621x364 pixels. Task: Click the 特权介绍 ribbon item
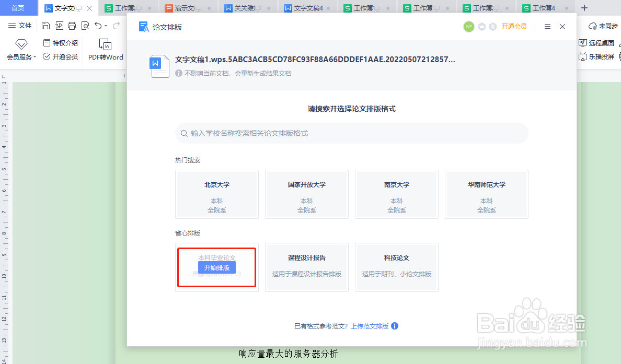[x=61, y=43]
